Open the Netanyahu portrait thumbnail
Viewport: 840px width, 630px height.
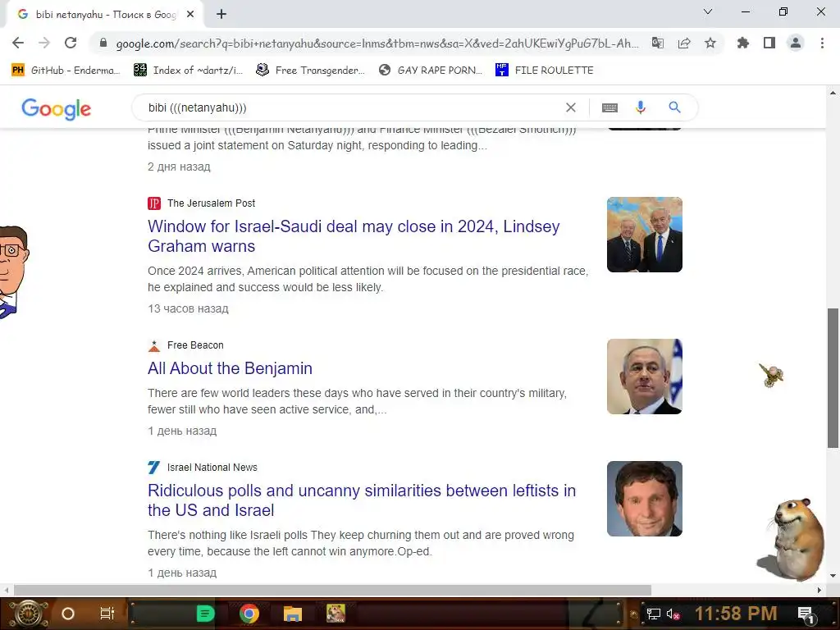[x=645, y=377]
